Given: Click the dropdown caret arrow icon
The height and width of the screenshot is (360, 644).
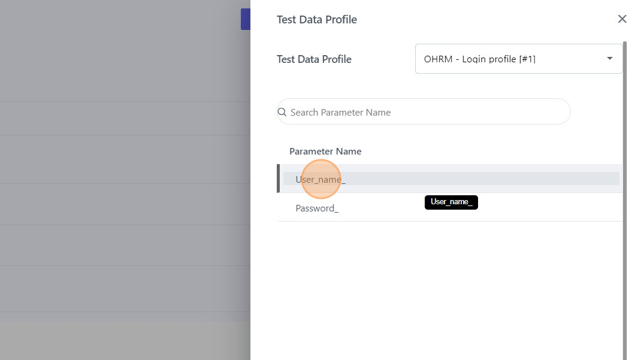Looking at the screenshot, I should pyautogui.click(x=610, y=59).
